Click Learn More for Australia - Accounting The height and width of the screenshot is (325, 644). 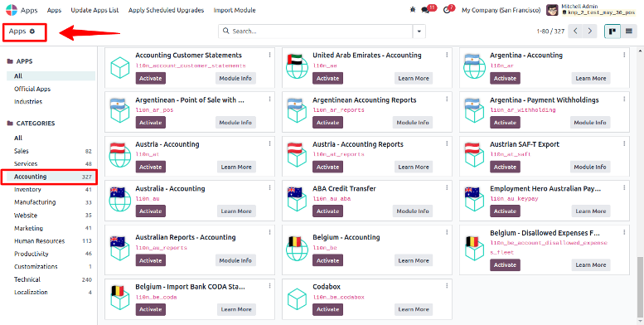[236, 211]
